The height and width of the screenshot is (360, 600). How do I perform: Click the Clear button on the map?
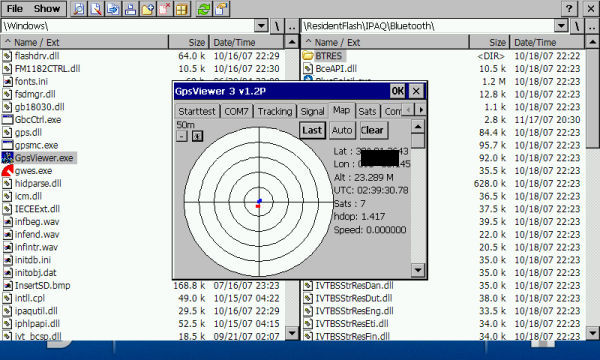point(372,130)
